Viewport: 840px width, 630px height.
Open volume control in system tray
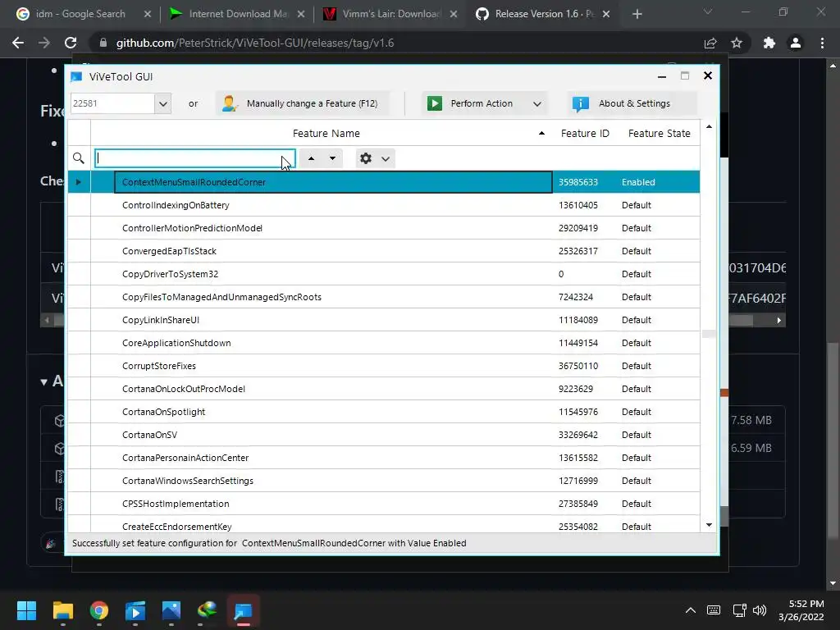(760, 610)
